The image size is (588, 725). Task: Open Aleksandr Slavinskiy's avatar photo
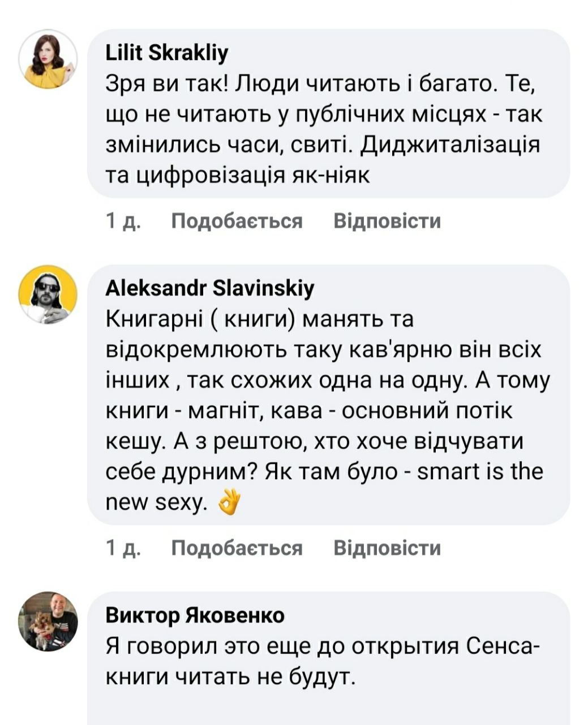[x=48, y=295]
